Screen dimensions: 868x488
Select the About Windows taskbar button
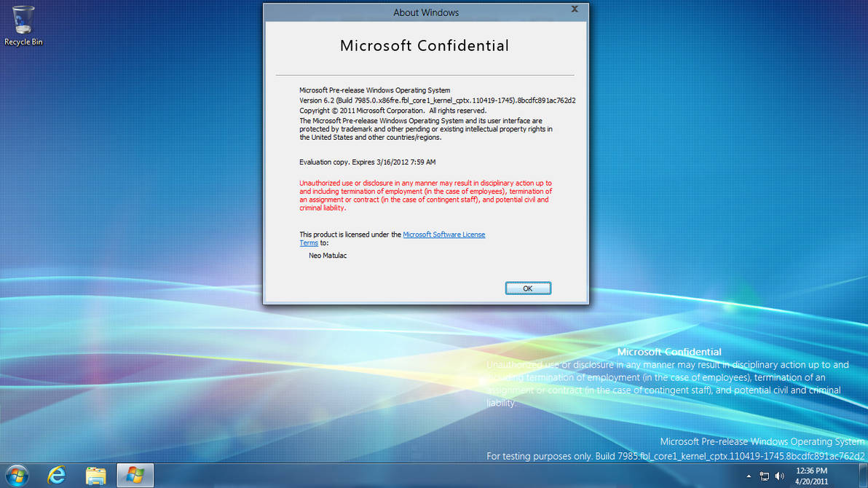coord(135,476)
